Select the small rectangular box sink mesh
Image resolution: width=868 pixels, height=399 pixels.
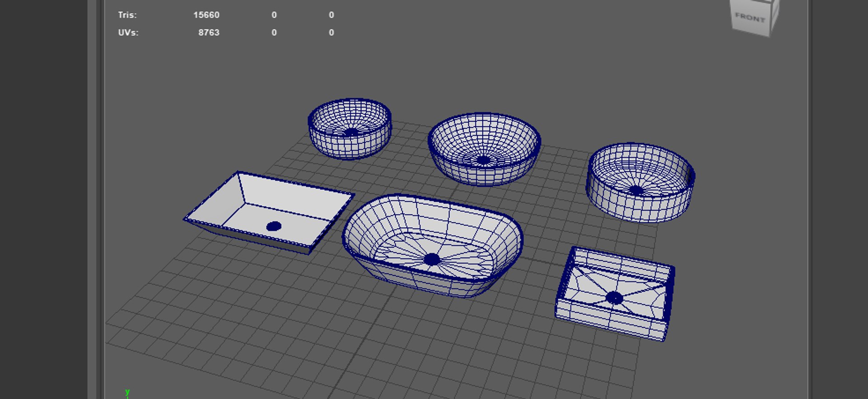pyautogui.click(x=615, y=294)
